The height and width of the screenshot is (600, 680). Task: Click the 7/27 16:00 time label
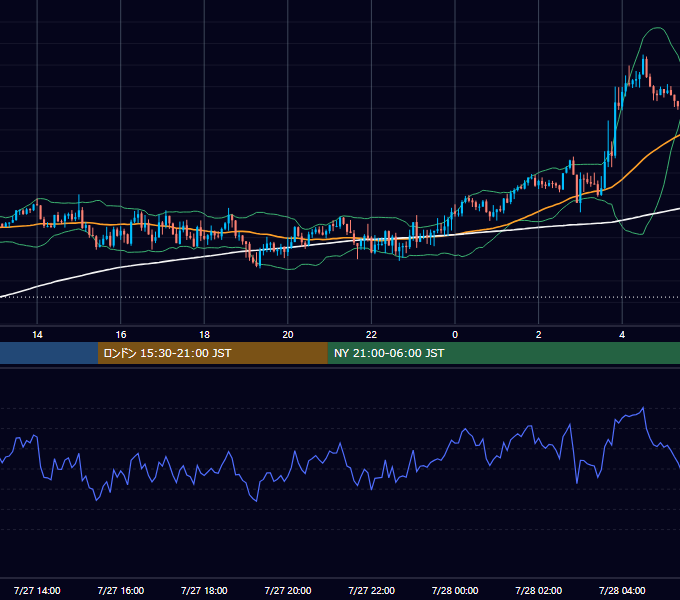(x=121, y=590)
